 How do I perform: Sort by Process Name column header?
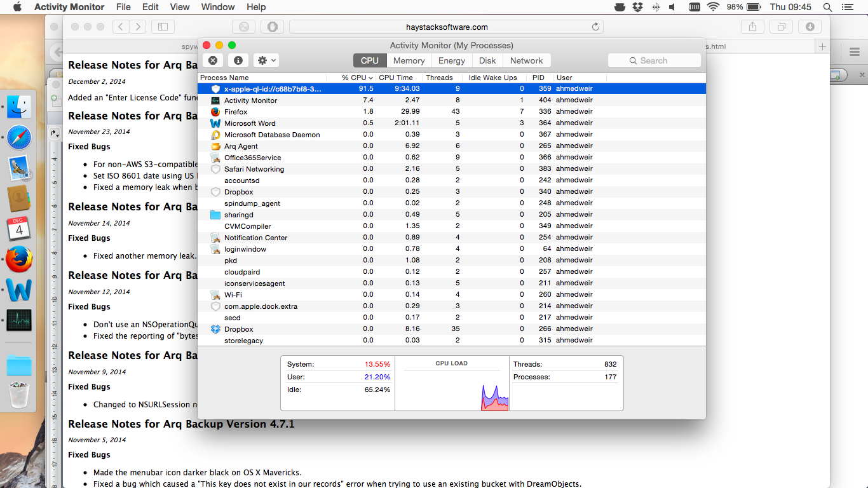coord(262,78)
